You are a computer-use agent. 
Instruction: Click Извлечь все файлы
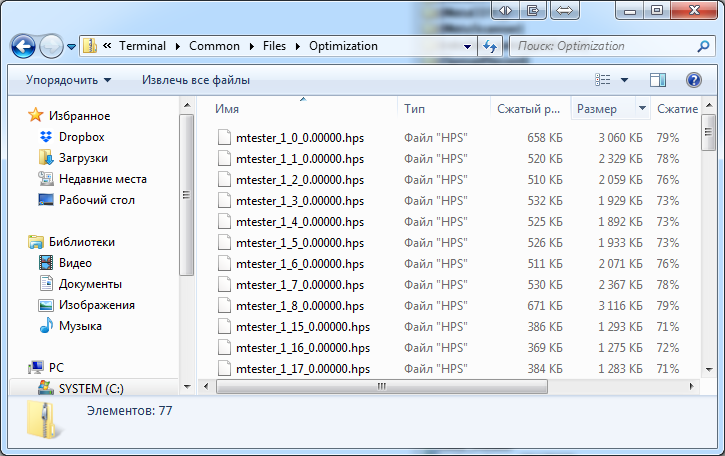point(196,80)
